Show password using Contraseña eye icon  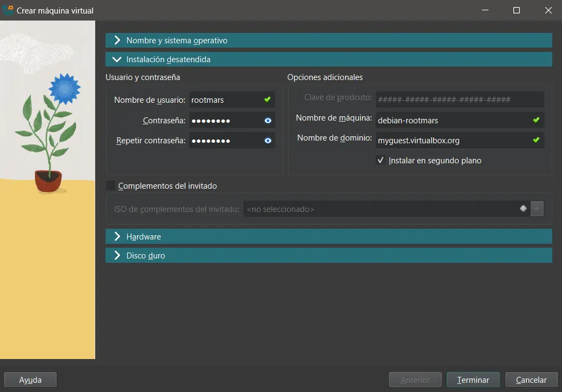pos(268,121)
